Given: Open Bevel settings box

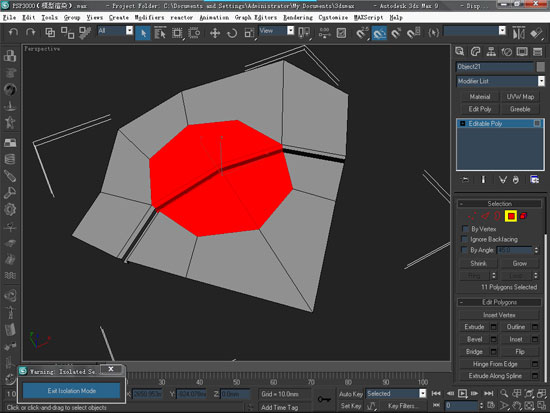Looking at the screenshot, I should [x=494, y=339].
